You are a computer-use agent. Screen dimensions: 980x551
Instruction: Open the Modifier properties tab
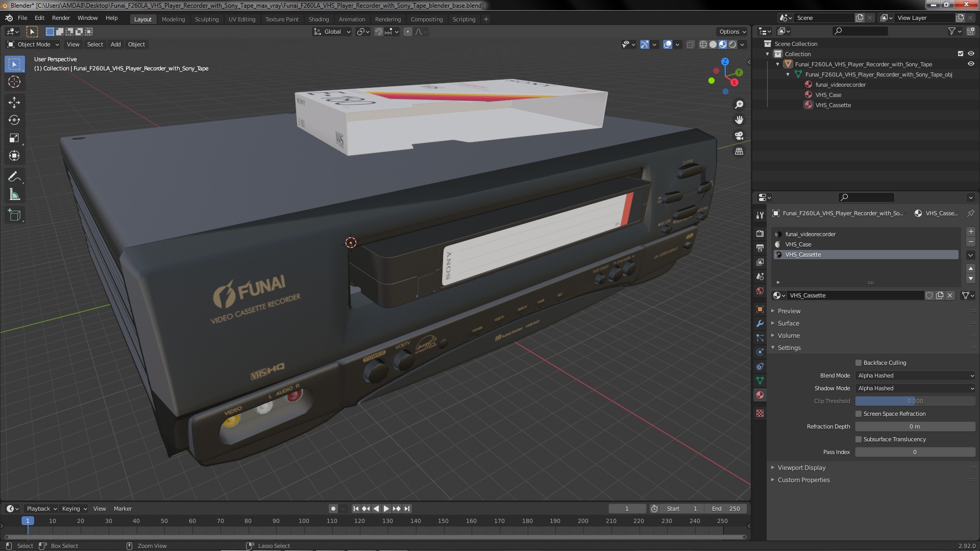(x=760, y=323)
